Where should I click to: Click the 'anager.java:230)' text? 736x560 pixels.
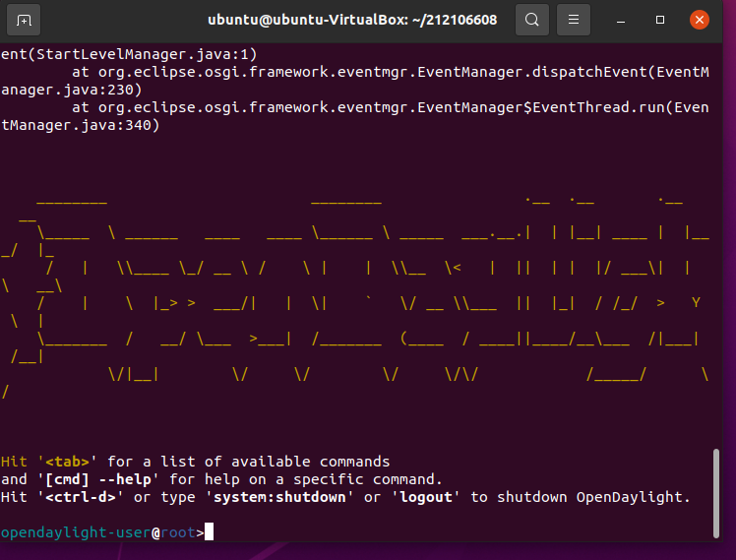point(72,91)
